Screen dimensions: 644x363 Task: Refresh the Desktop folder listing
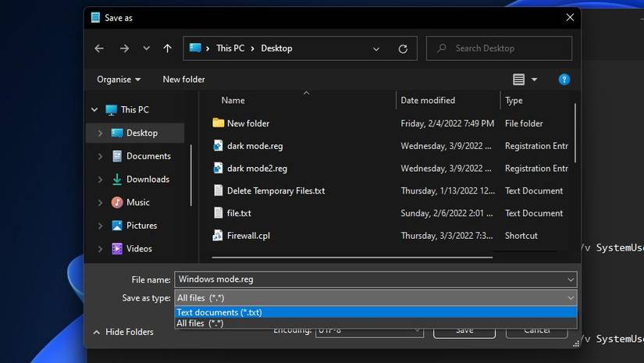(x=403, y=49)
